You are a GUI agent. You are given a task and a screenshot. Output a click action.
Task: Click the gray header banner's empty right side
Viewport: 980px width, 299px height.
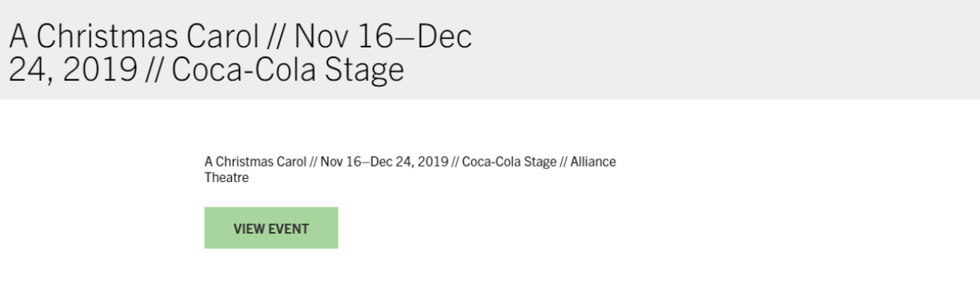pyautogui.click(x=735, y=50)
